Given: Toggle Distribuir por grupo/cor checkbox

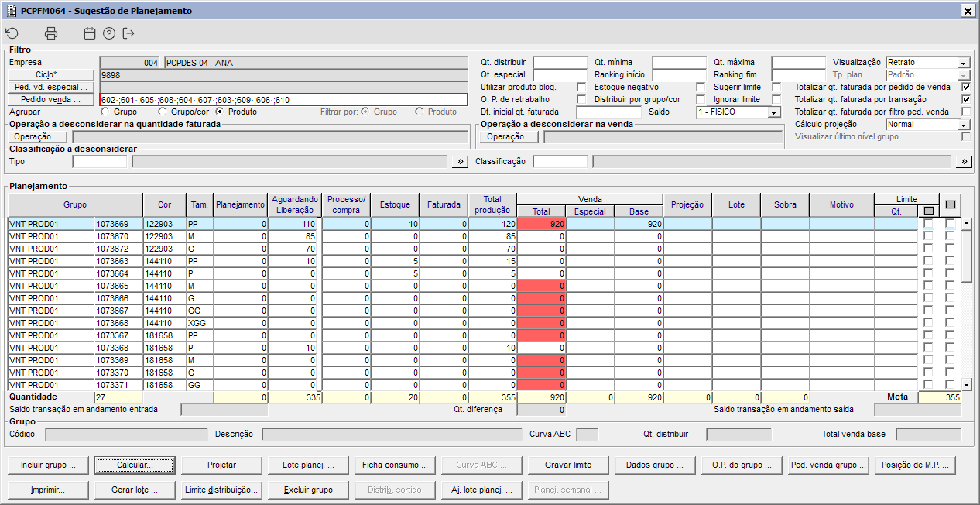Looking at the screenshot, I should tap(701, 100).
